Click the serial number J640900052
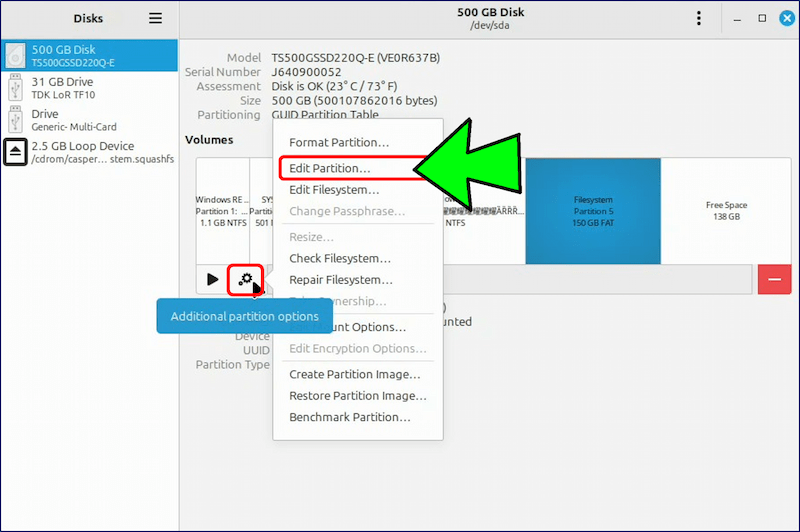The height and width of the screenshot is (532, 800). 306,72
